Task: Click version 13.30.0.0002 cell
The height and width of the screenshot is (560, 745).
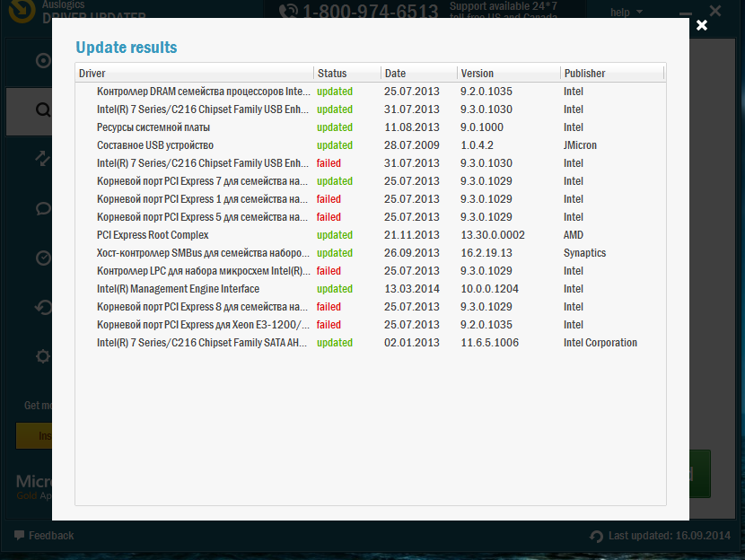Action: (493, 235)
